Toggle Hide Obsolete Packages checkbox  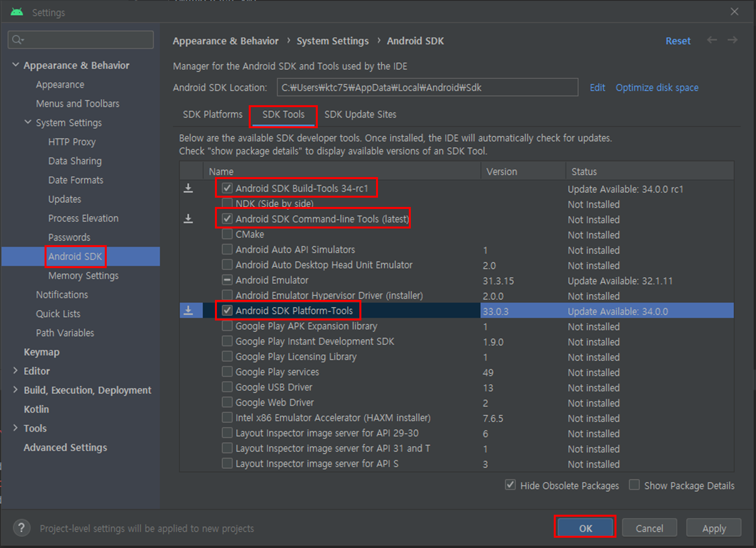510,485
